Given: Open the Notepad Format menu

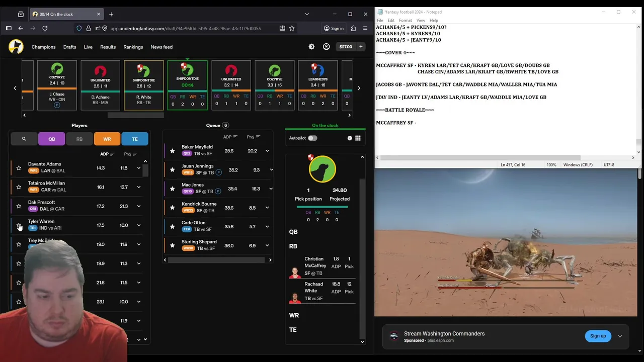Looking at the screenshot, I should click(405, 21).
